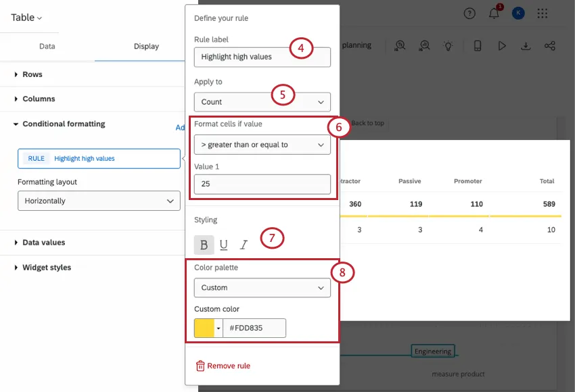Toggle underline styling for the rule
This screenshot has width=575, height=392.
coord(224,244)
